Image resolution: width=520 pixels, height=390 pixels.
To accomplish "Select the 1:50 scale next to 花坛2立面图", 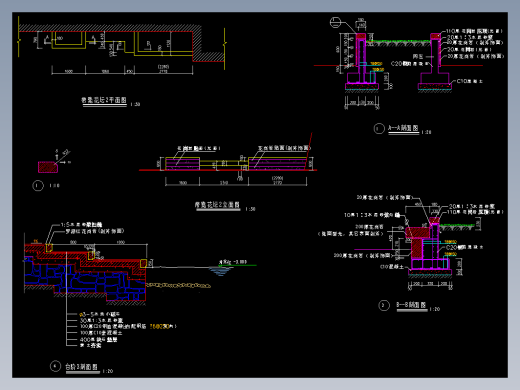I will 250,209.
